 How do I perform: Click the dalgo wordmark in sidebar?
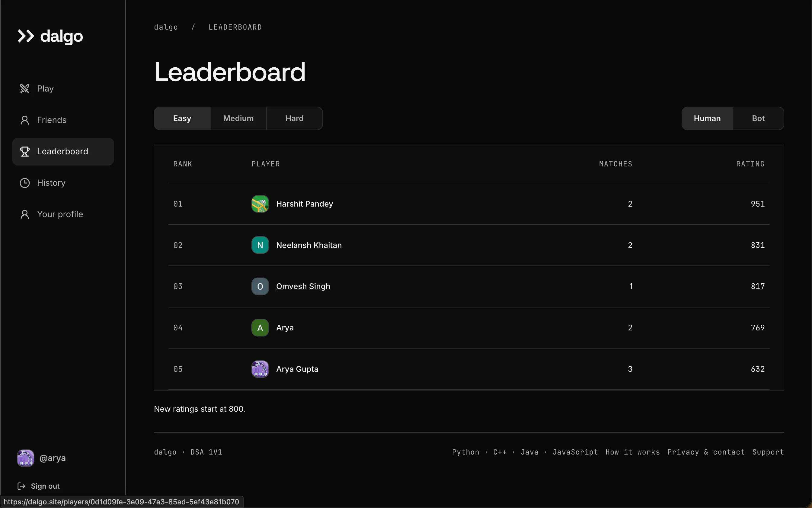point(62,36)
